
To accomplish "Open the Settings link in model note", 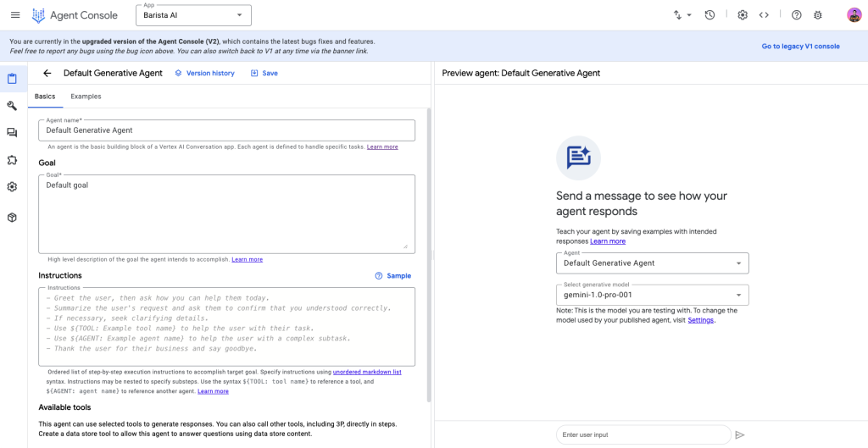I will click(x=700, y=320).
